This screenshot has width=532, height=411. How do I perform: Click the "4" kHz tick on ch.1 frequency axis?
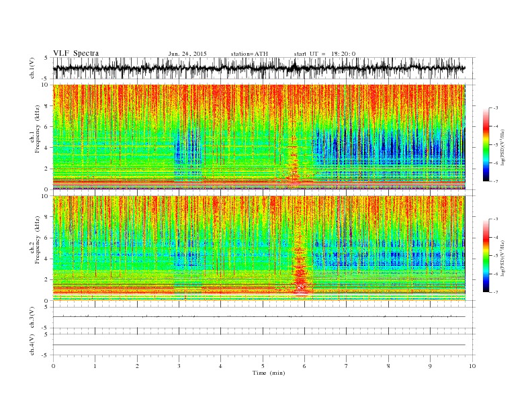pos(47,148)
